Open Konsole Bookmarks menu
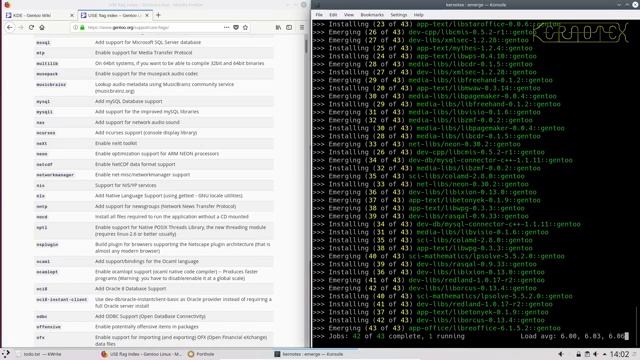The width and height of the screenshot is (640, 360). [x=372, y=15]
